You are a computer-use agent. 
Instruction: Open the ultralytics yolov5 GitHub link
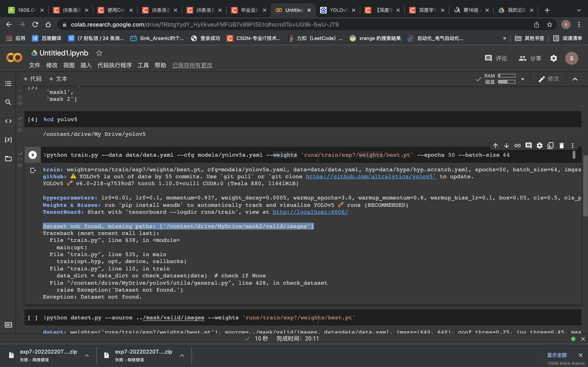[371, 177]
